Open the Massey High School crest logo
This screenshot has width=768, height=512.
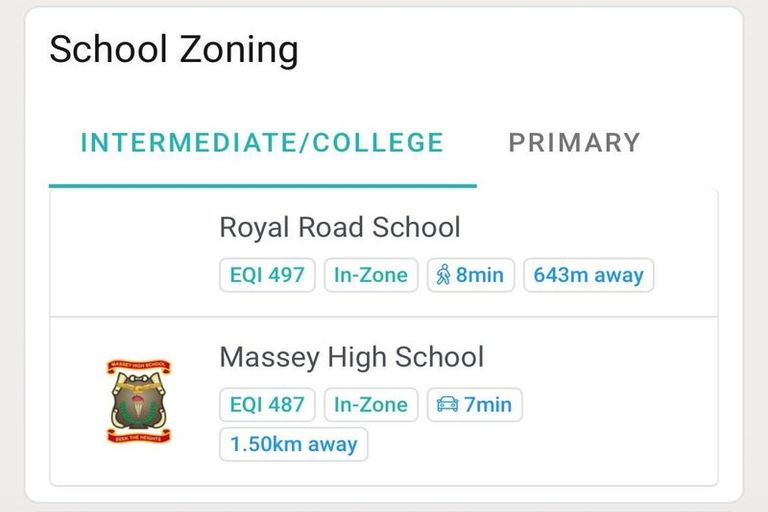[x=139, y=401]
